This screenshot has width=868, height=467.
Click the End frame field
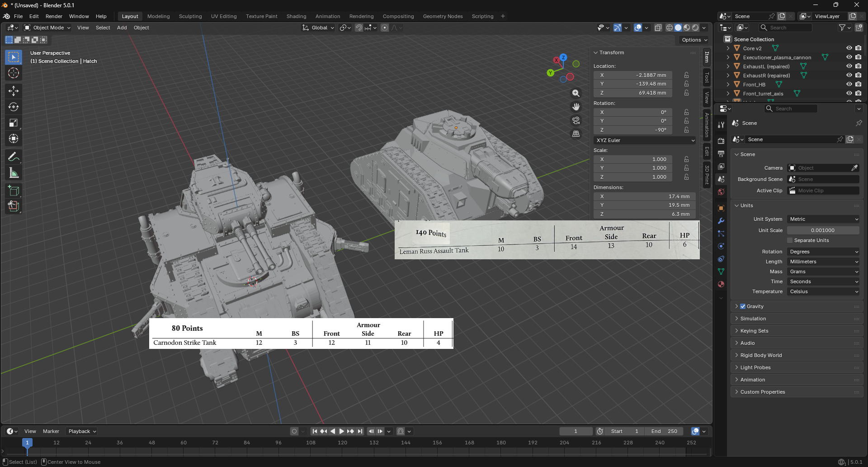pos(664,431)
